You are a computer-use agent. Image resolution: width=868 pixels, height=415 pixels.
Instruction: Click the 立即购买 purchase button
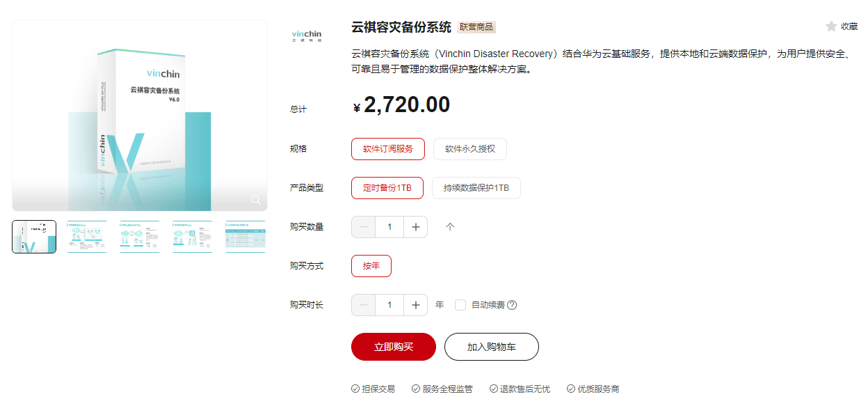(393, 346)
